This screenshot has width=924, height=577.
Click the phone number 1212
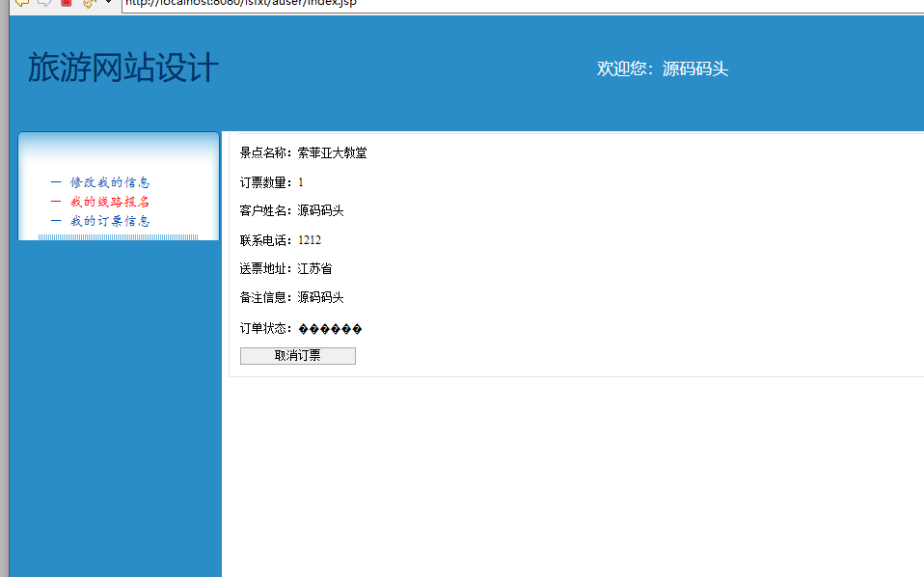(311, 238)
